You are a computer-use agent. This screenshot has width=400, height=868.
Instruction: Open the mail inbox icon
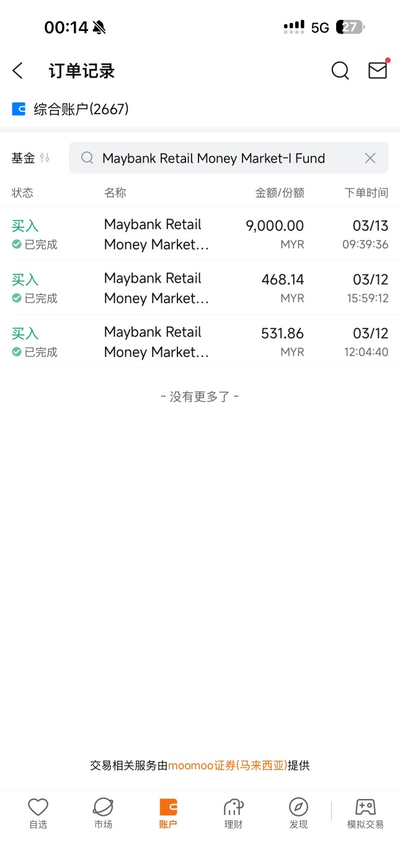[378, 70]
